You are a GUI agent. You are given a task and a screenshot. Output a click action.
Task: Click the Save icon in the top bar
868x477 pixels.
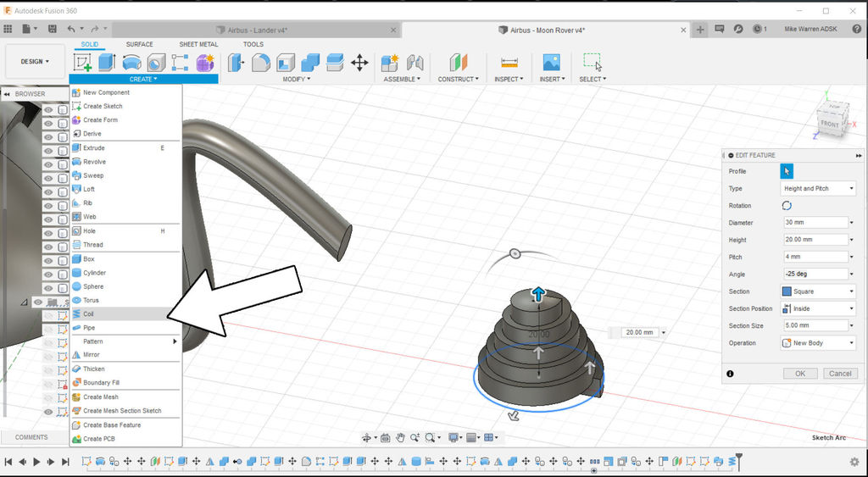pos(52,29)
